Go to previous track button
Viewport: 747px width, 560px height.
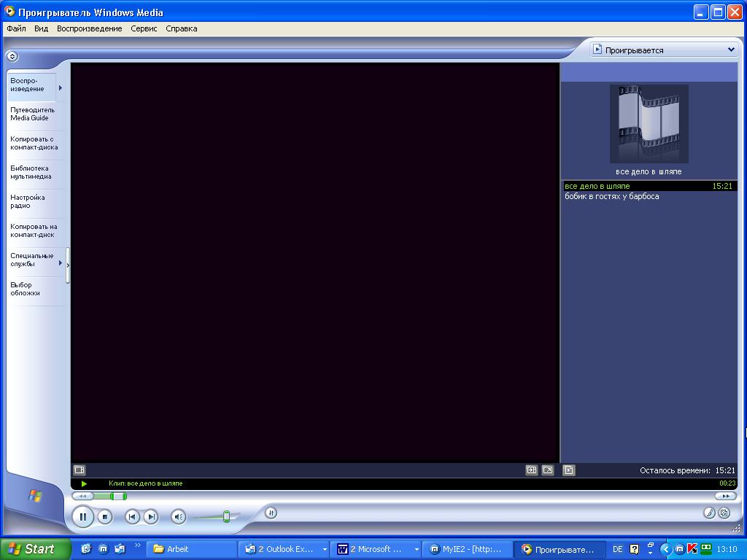133,517
